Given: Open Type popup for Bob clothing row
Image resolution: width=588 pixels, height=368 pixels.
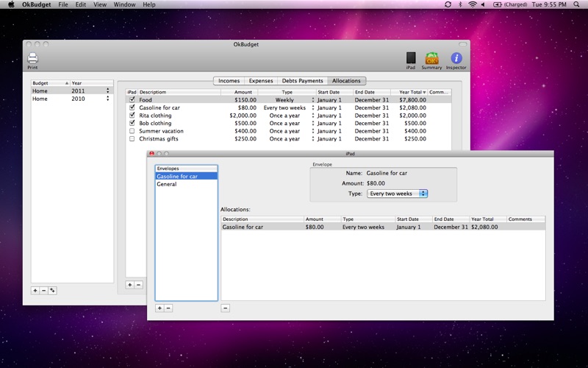Looking at the screenshot, I should pyautogui.click(x=313, y=123).
